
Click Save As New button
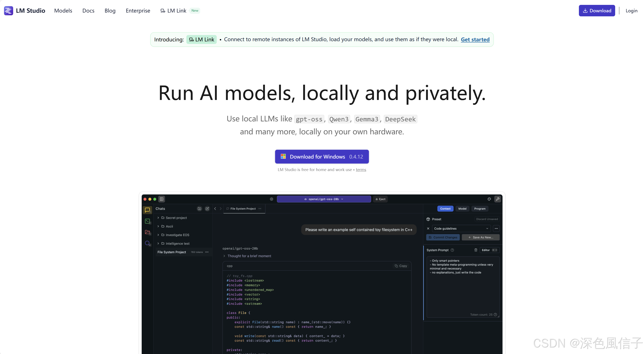click(481, 237)
